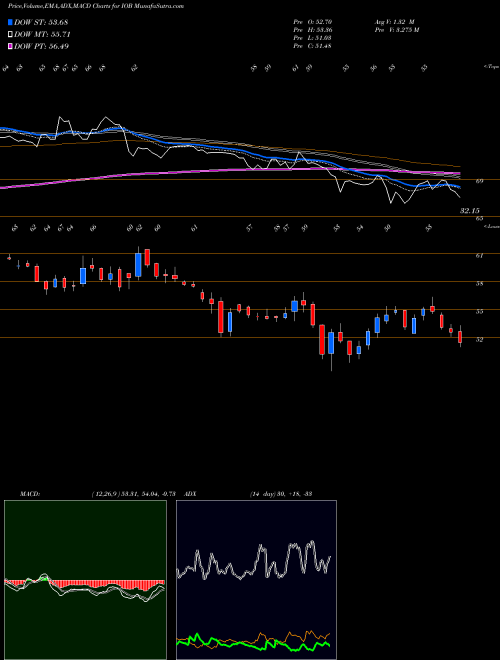Screen dimensions: 500x660
Task: Select the DOW MT 55.71 legend label
Action: [42, 35]
